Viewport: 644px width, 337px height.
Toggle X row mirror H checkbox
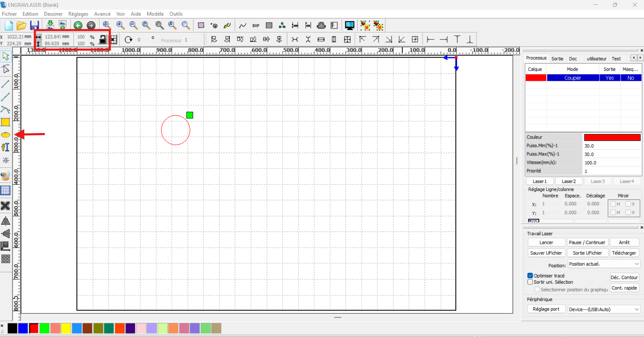[613, 204]
